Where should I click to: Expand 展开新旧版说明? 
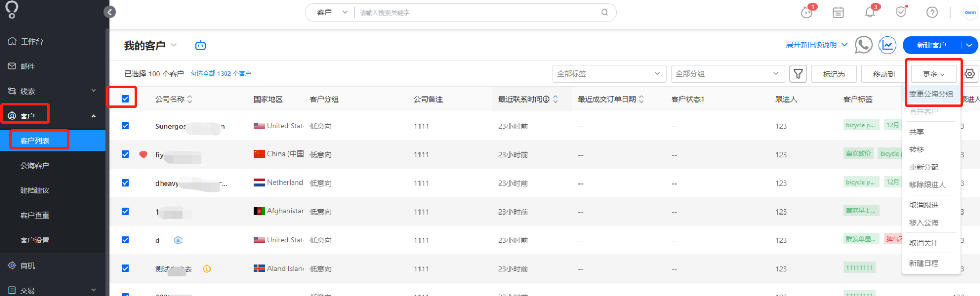click(x=816, y=45)
